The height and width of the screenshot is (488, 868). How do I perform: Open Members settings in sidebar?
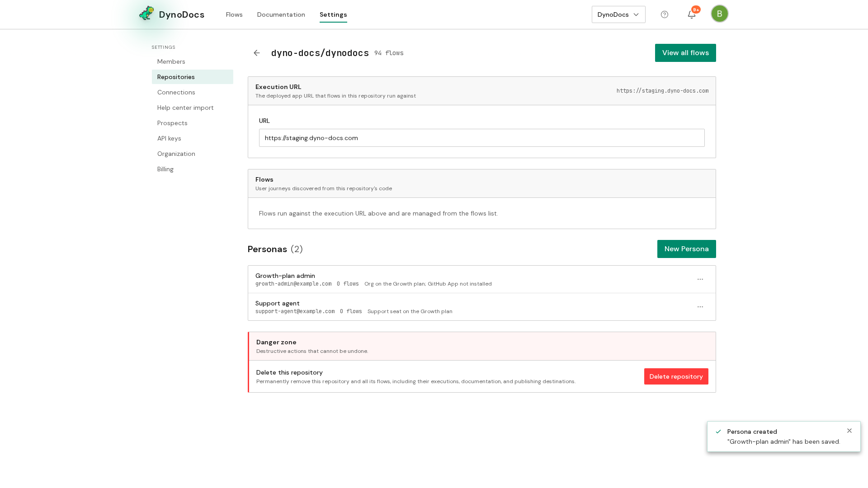coord(193,61)
